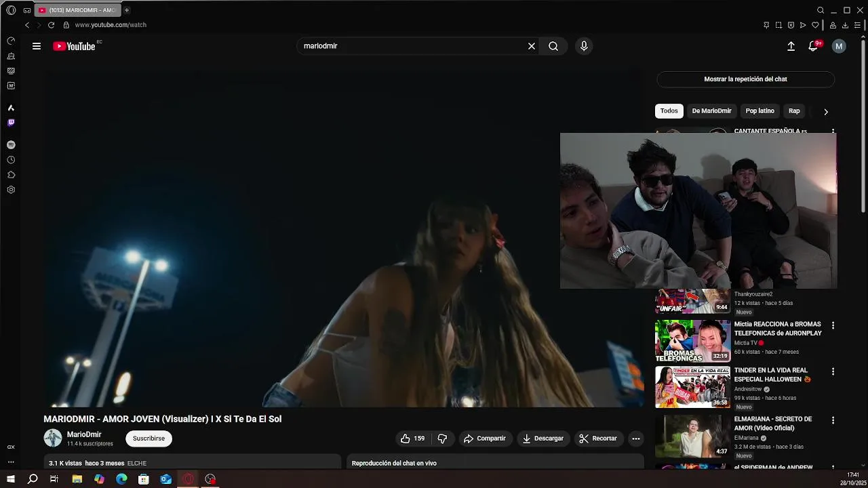Open more actions three-dot under video
The height and width of the screenshot is (488, 868).
636,439
